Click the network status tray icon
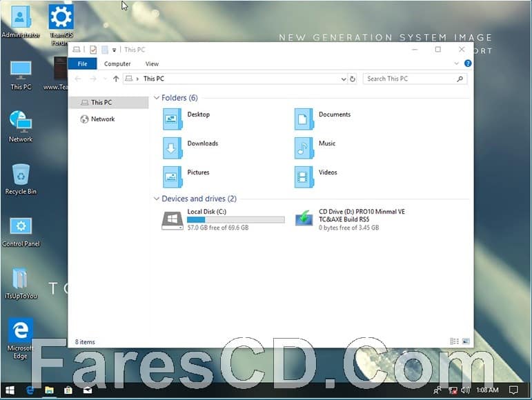 click(x=453, y=390)
